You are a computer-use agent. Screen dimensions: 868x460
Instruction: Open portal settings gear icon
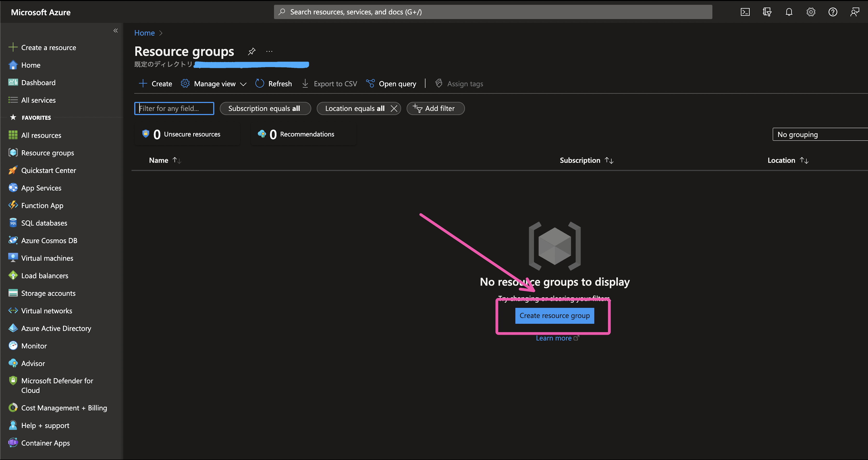coord(811,12)
